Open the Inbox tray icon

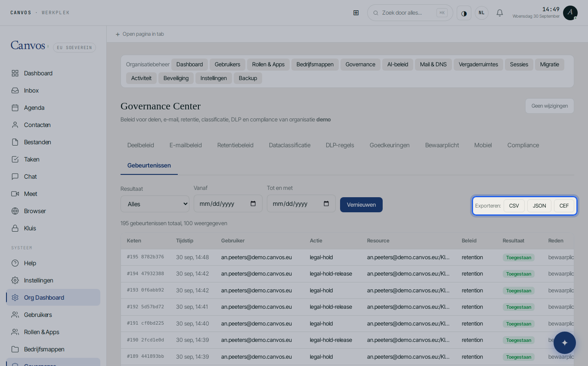click(x=15, y=90)
